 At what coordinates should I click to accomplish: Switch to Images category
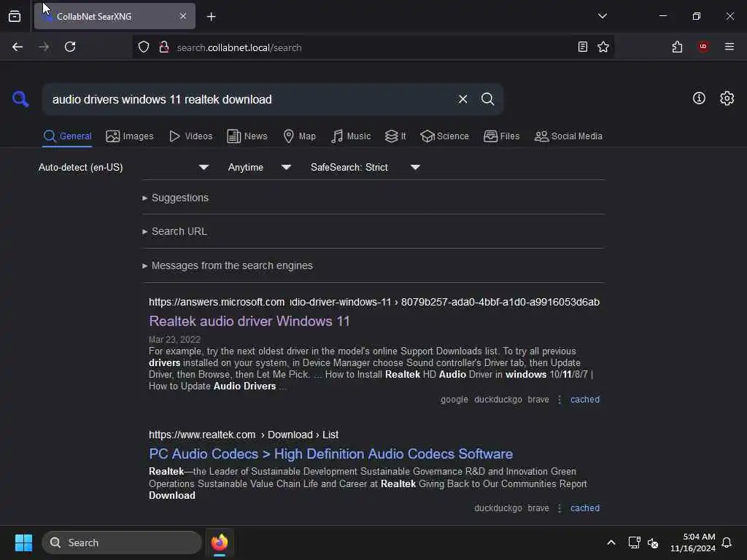[x=130, y=136]
